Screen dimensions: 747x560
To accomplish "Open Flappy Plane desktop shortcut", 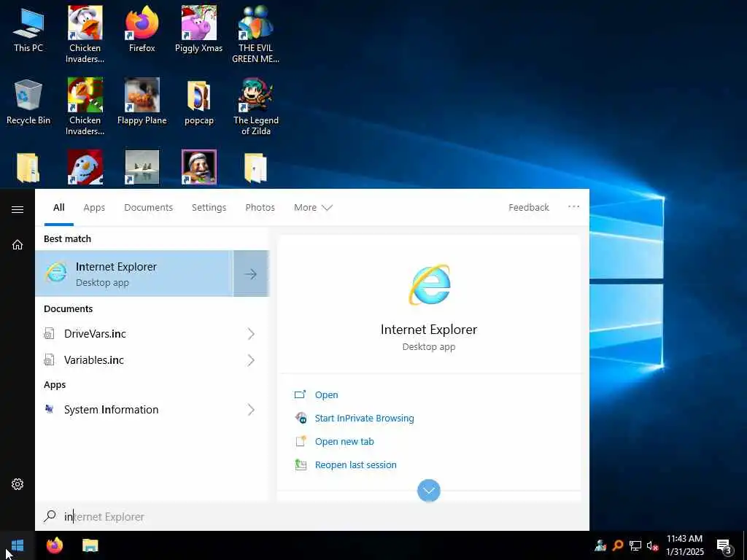I will click(x=142, y=102).
